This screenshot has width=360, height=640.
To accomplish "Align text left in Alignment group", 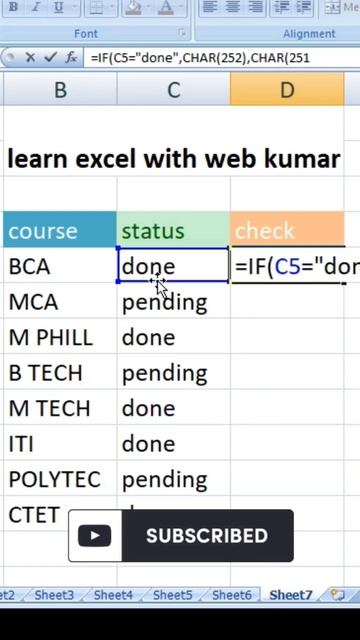I will tap(209, 7).
